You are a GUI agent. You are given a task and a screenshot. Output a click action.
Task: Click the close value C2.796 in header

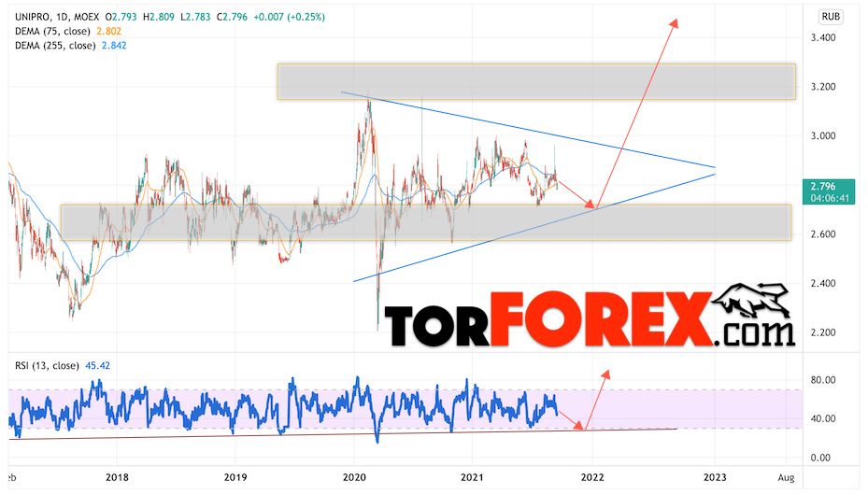coord(232,17)
